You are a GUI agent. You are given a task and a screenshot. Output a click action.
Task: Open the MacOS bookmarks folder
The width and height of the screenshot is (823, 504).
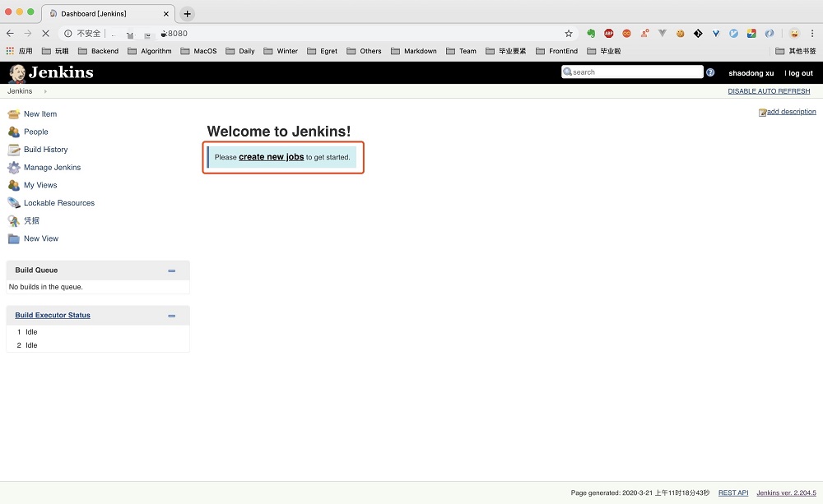pos(198,51)
